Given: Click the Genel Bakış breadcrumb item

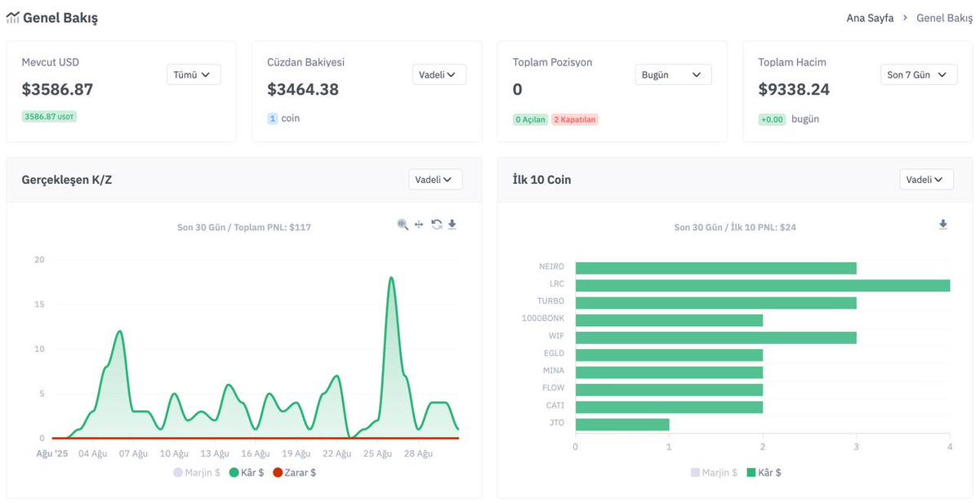Looking at the screenshot, I should tap(944, 18).
